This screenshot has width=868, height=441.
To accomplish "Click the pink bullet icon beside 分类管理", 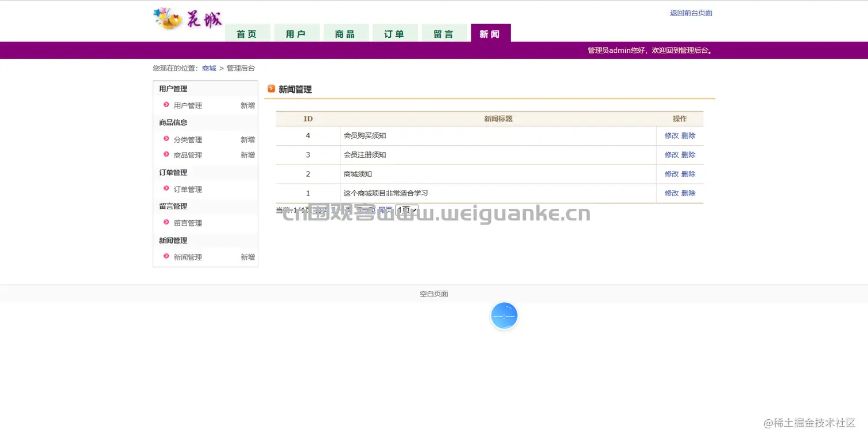I will 166,139.
